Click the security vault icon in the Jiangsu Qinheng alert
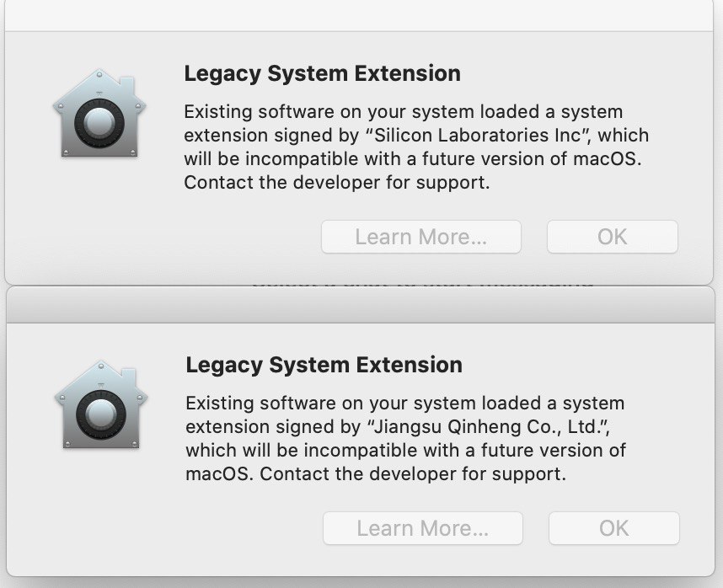 (x=101, y=405)
